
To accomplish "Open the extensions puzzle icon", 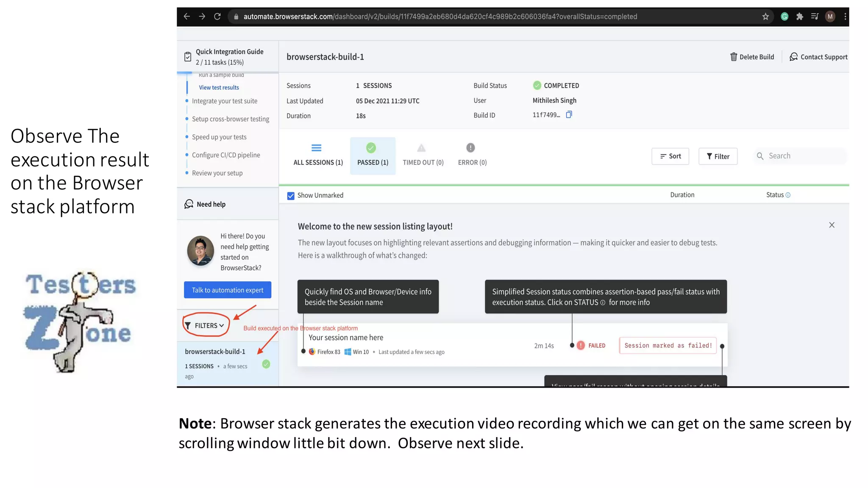I will point(800,17).
